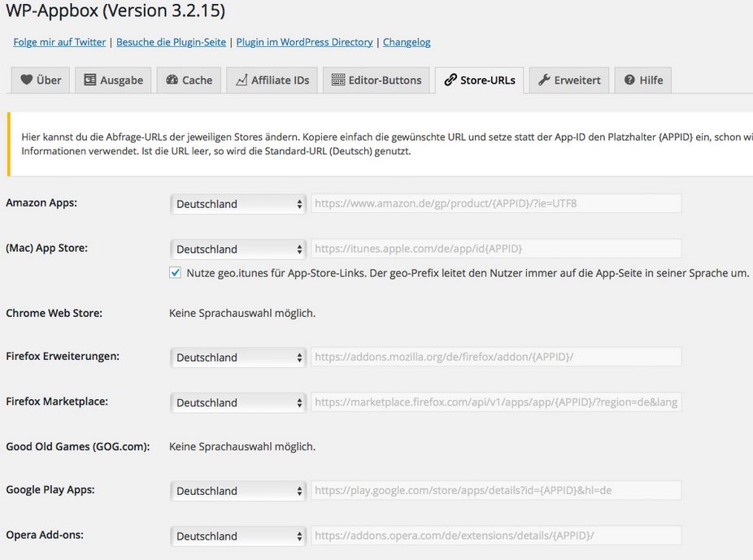Viewport: 753px width, 560px height.
Task: Click 'Keine Sprachauswahl möglich.' beside Chrome Web Store
Action: (x=242, y=314)
